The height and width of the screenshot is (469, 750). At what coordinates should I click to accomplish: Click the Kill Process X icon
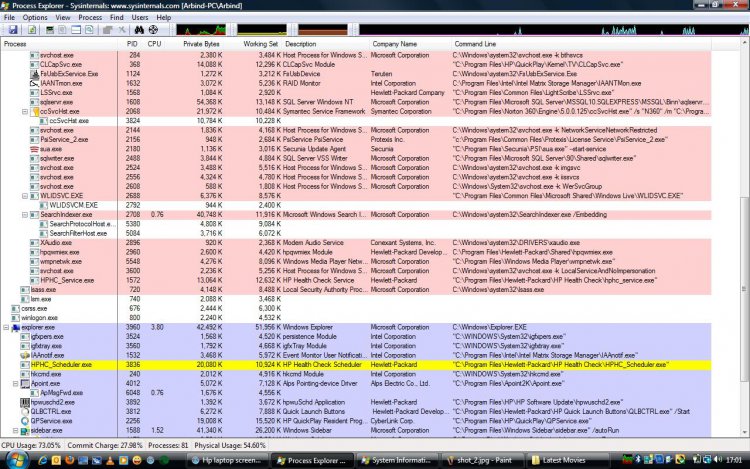122,30
